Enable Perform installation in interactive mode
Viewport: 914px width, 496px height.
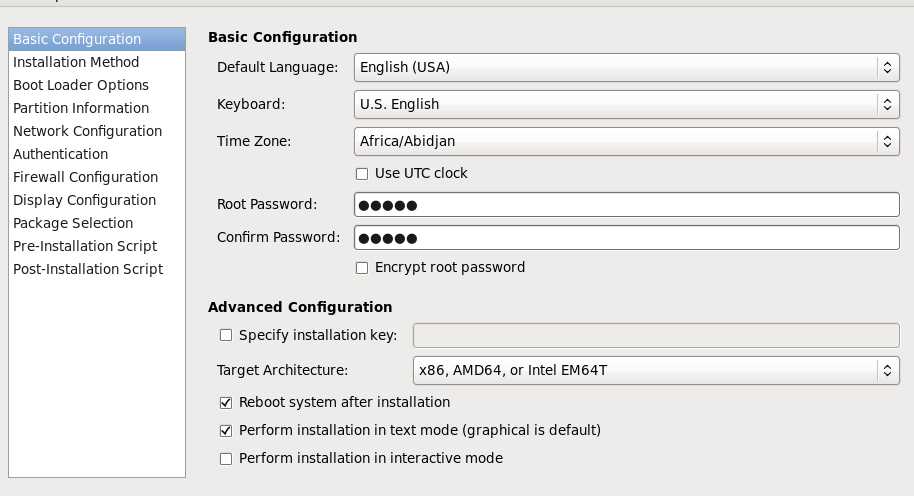(x=226, y=459)
